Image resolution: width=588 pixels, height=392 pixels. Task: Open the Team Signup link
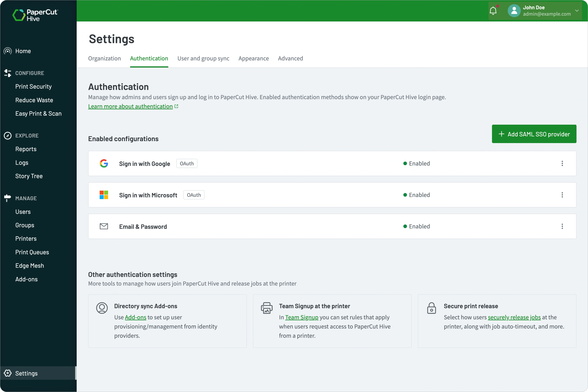pyautogui.click(x=302, y=317)
